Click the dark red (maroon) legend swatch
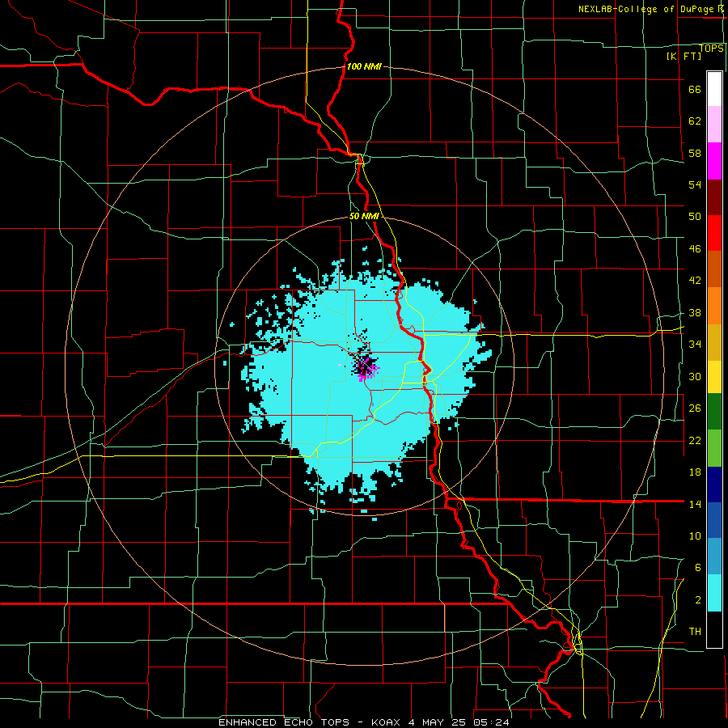 tap(714, 198)
